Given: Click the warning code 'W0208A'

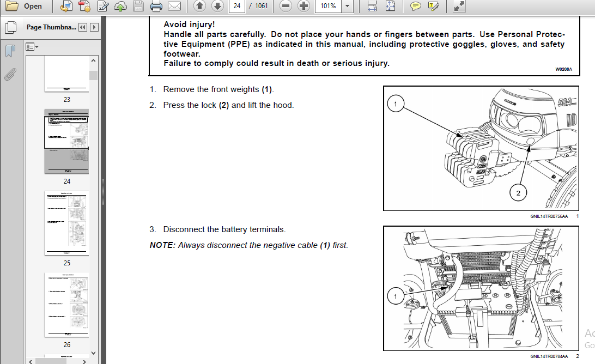Looking at the screenshot, I should point(563,69).
